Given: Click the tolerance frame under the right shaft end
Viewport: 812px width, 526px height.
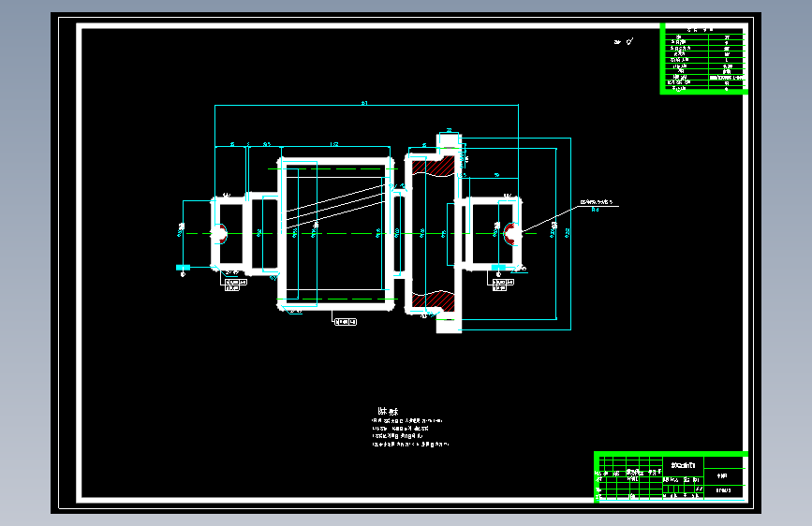Looking at the screenshot, I should [503, 285].
